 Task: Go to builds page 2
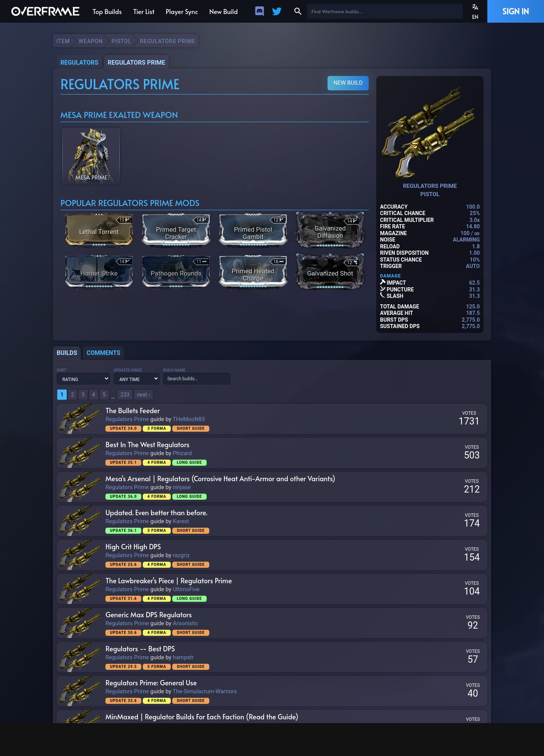point(73,395)
